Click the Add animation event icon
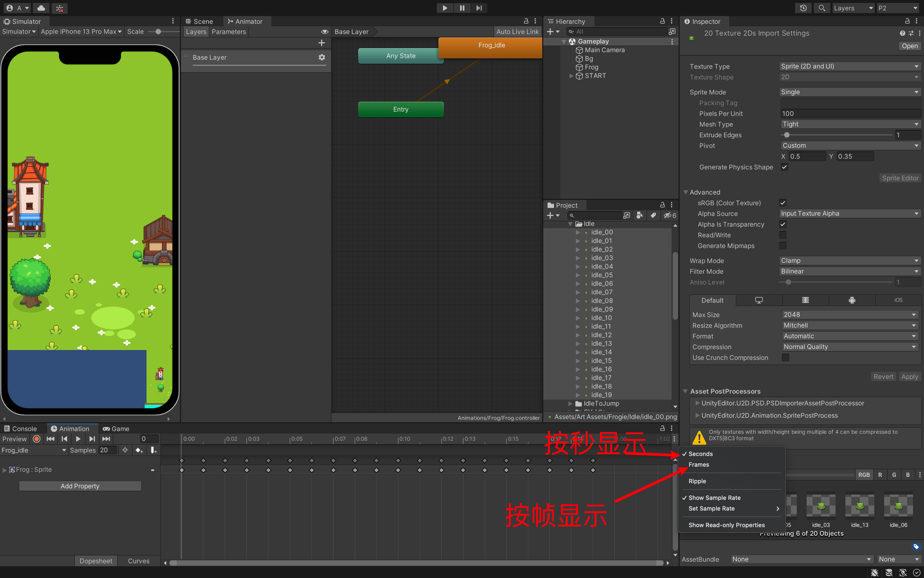 coord(153,450)
